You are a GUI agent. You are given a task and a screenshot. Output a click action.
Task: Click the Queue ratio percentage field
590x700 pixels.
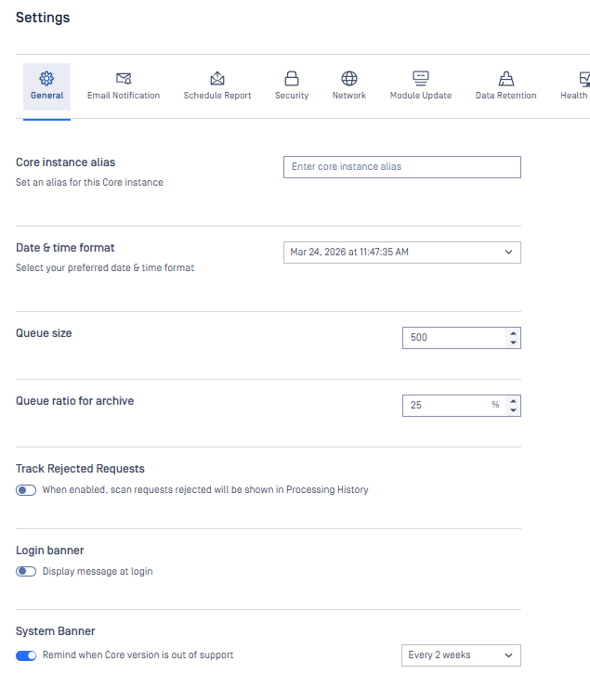click(x=448, y=406)
